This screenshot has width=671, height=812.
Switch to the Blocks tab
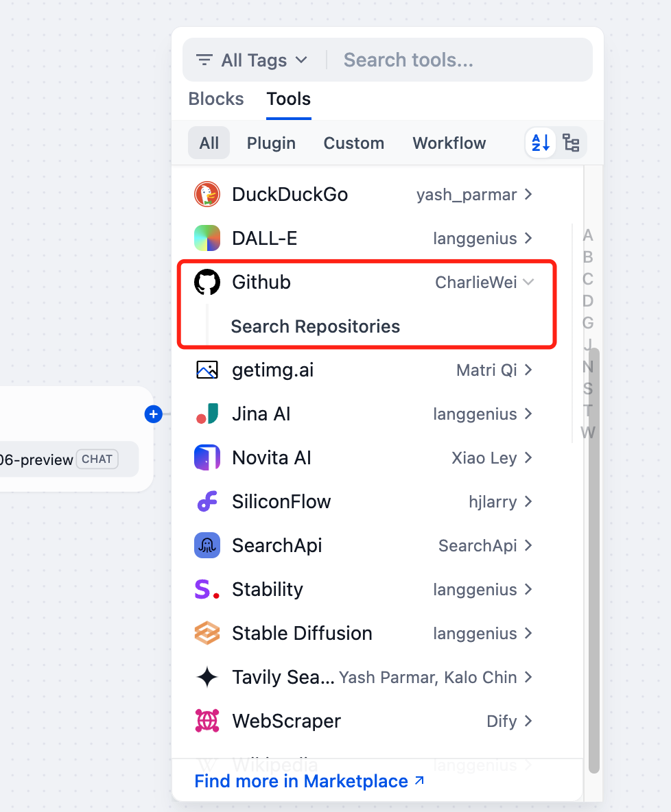click(216, 99)
